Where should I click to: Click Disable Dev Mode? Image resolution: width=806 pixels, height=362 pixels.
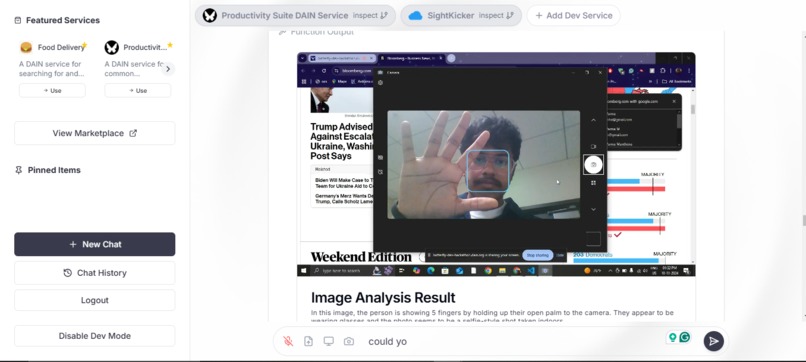click(x=95, y=336)
